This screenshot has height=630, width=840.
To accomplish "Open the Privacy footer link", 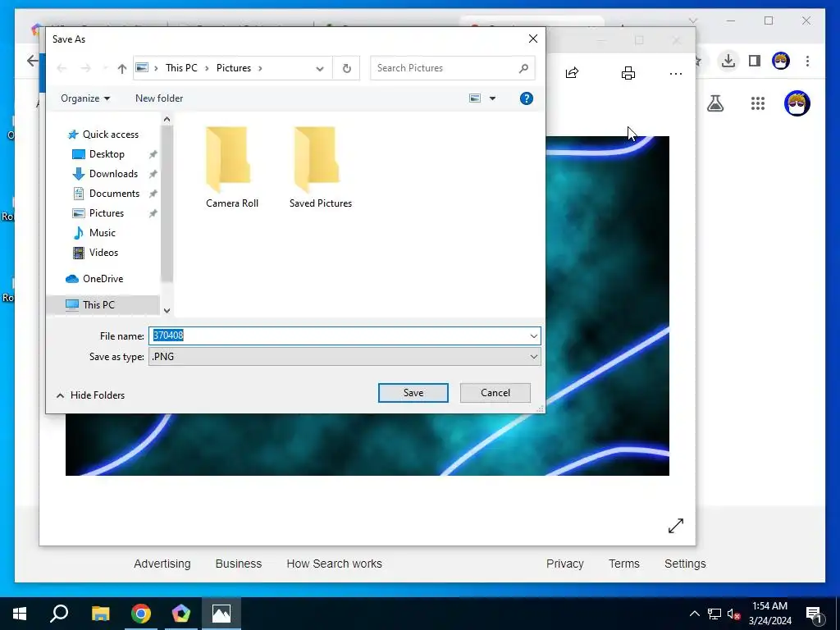I will pos(564,564).
